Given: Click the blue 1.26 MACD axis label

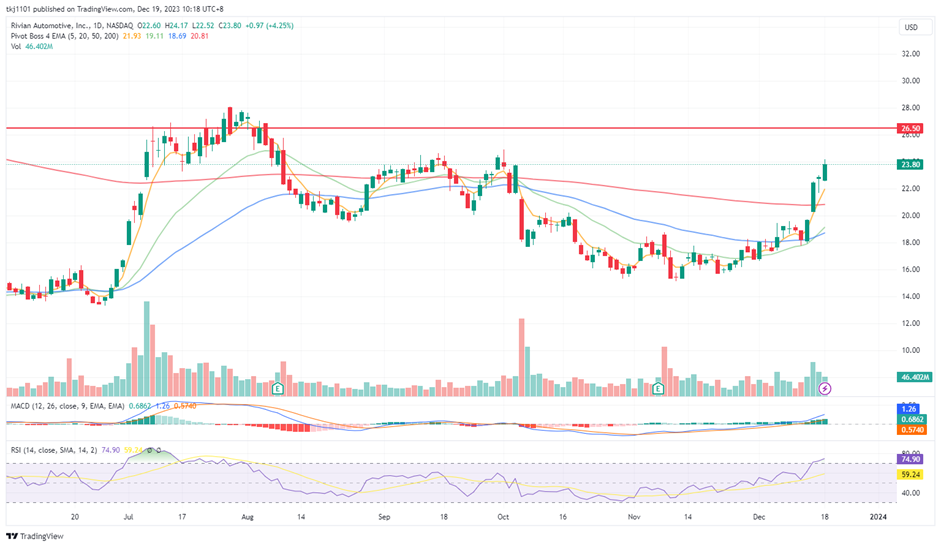Looking at the screenshot, I should point(911,408).
